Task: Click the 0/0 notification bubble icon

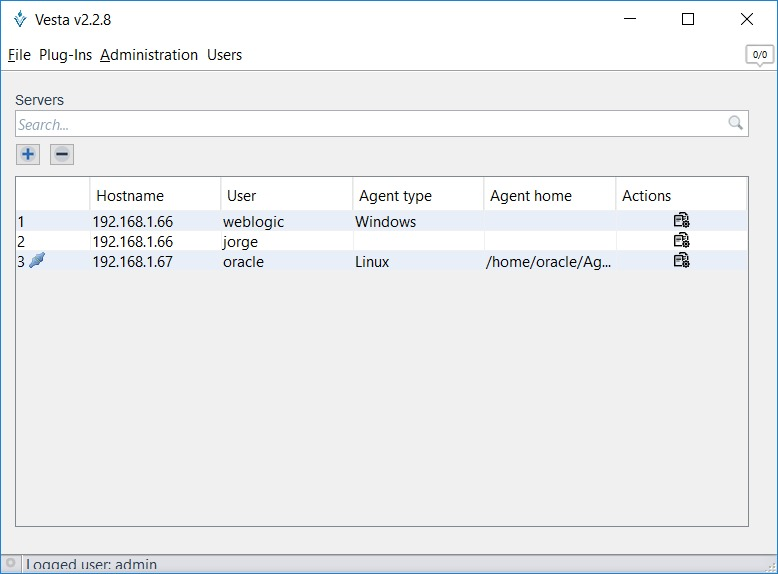Action: (x=759, y=55)
